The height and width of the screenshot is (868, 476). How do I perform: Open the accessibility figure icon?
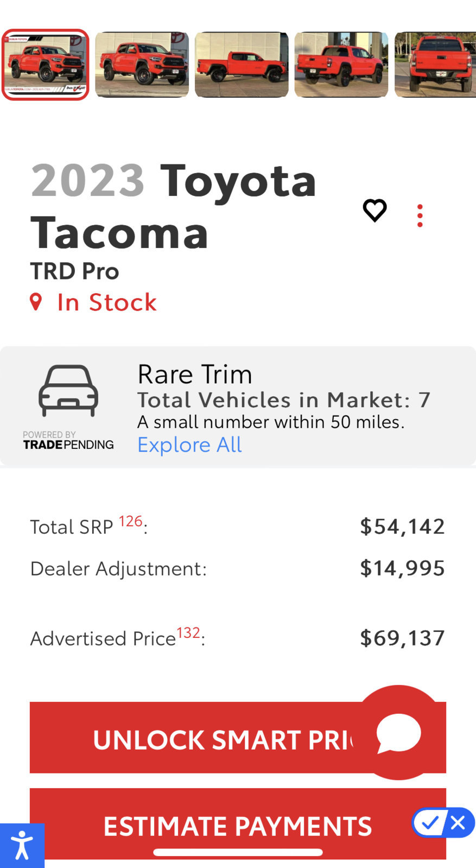pos(22,846)
